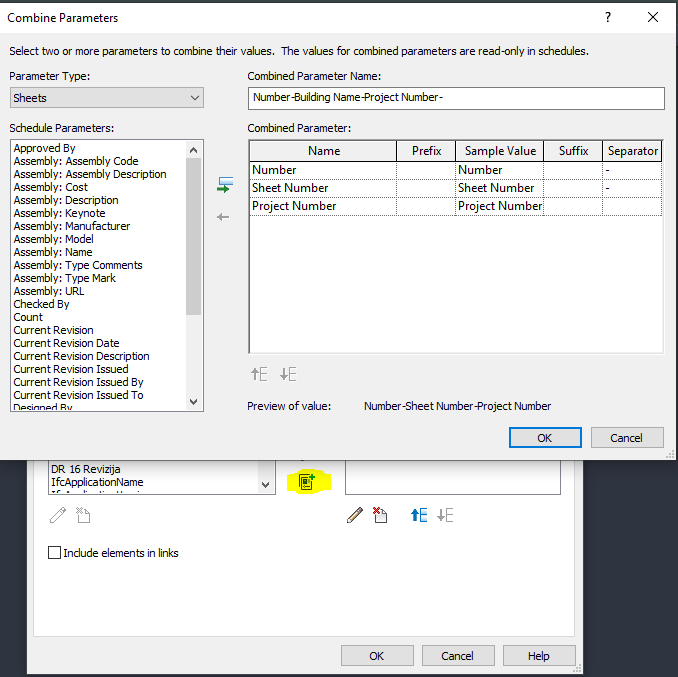This screenshot has width=678, height=677.
Task: Click the Name column header
Action: coord(323,151)
